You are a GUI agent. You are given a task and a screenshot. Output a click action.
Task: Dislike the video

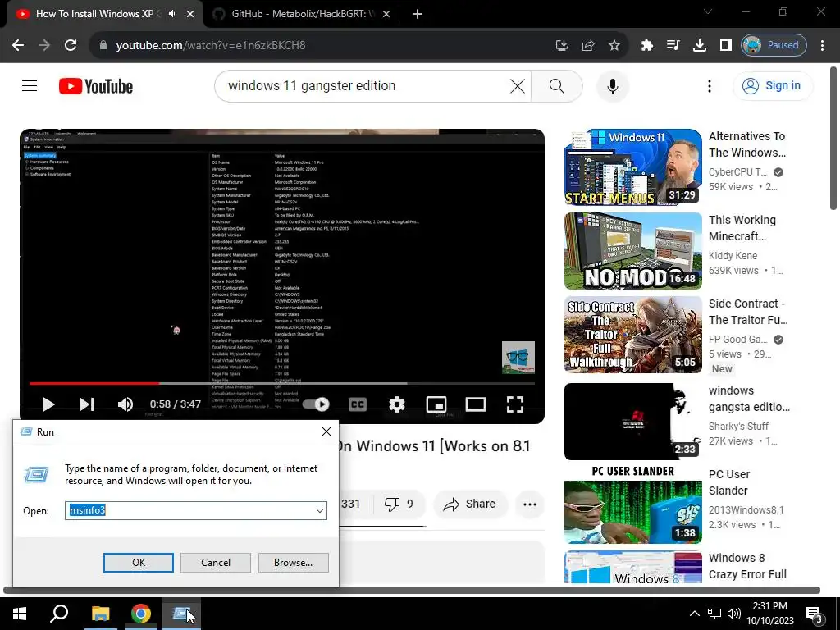pyautogui.click(x=399, y=504)
